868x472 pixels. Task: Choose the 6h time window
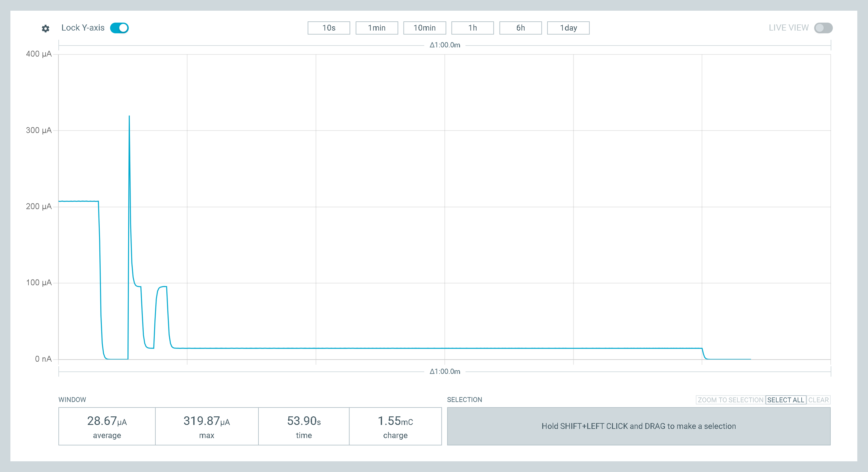(x=520, y=28)
